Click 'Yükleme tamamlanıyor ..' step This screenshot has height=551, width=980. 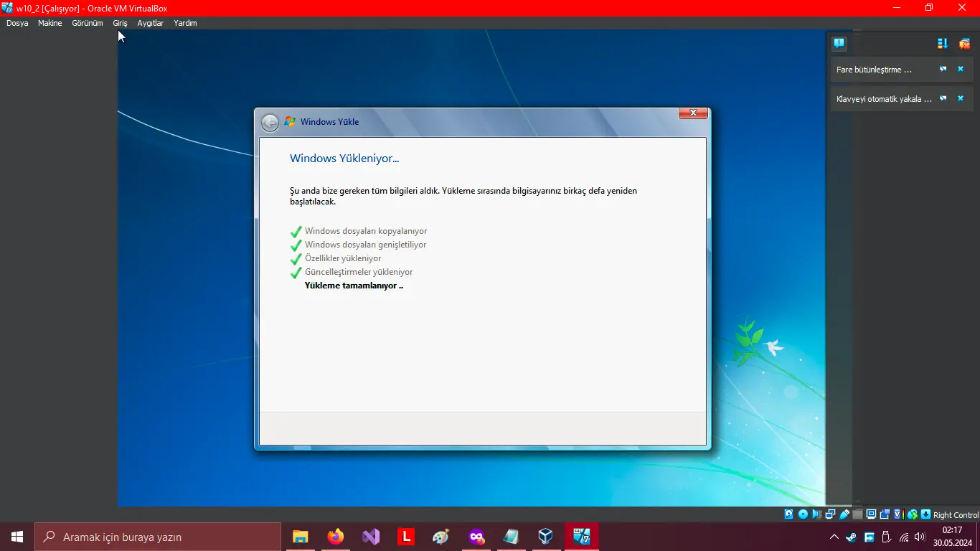click(x=354, y=286)
